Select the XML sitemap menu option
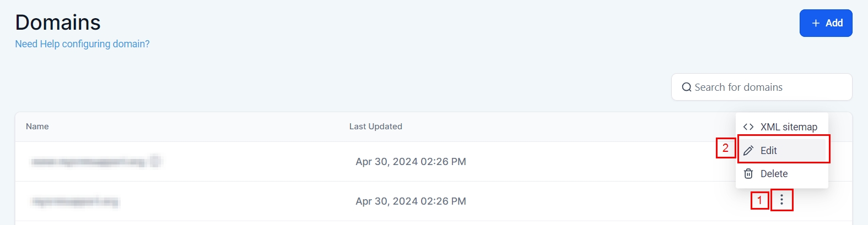868x225 pixels. point(789,127)
